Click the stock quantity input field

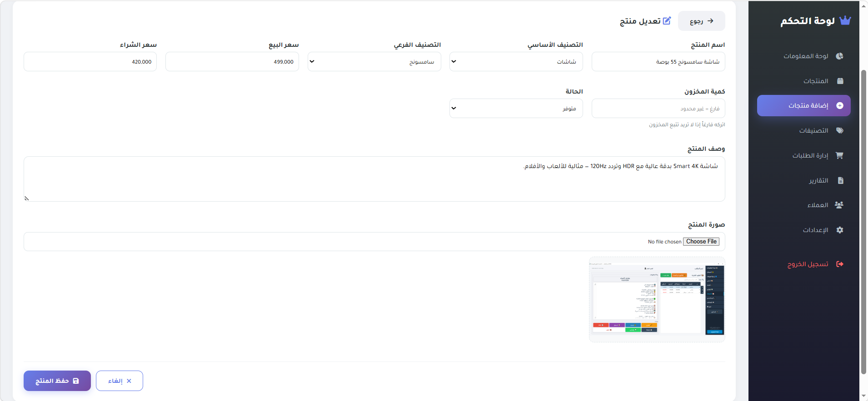658,109
